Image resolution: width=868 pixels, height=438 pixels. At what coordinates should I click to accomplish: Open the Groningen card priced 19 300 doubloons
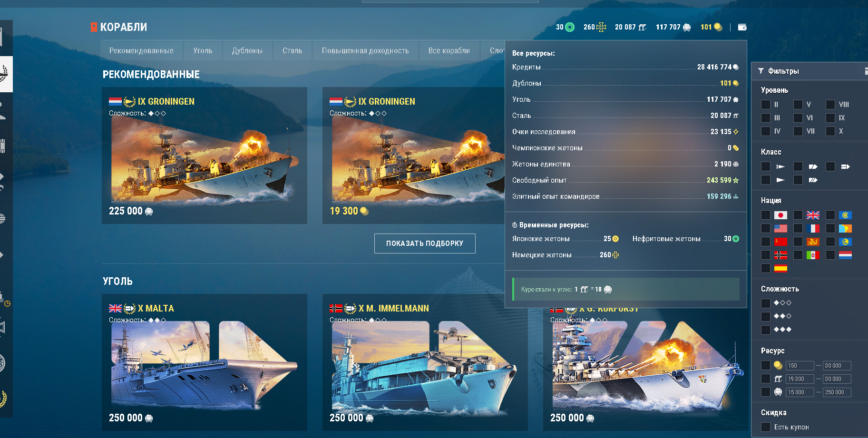pos(414,156)
